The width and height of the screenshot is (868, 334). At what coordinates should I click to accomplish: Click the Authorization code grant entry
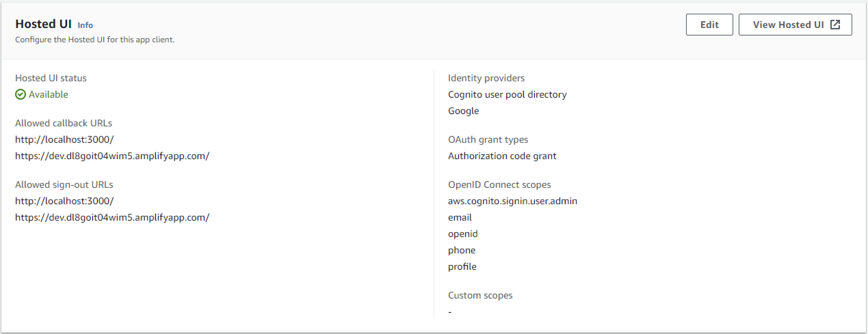502,156
